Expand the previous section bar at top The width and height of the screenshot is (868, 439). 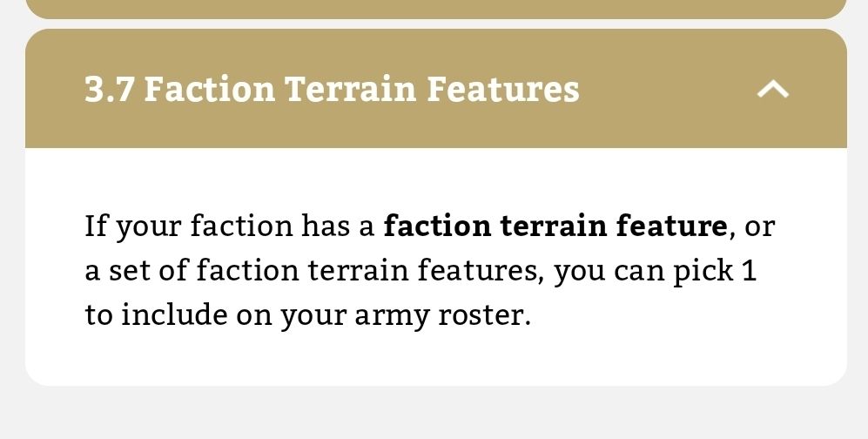tap(435, 9)
